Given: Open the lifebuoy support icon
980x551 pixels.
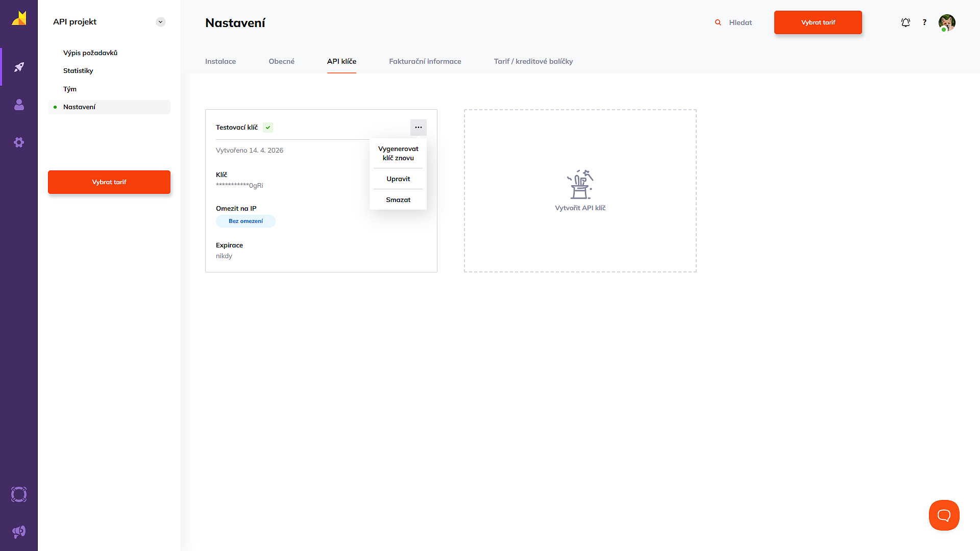Looking at the screenshot, I should pyautogui.click(x=19, y=494).
